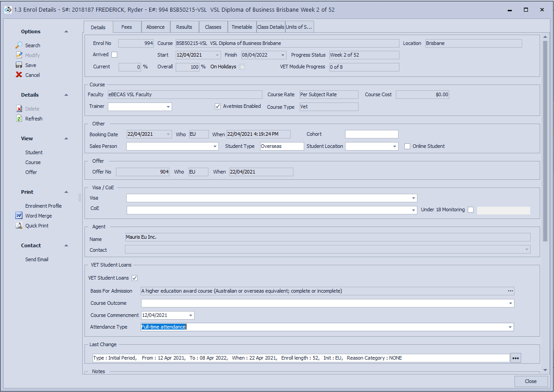Switch to the Fees tab
The width and height of the screenshot is (554, 392).
tap(127, 27)
